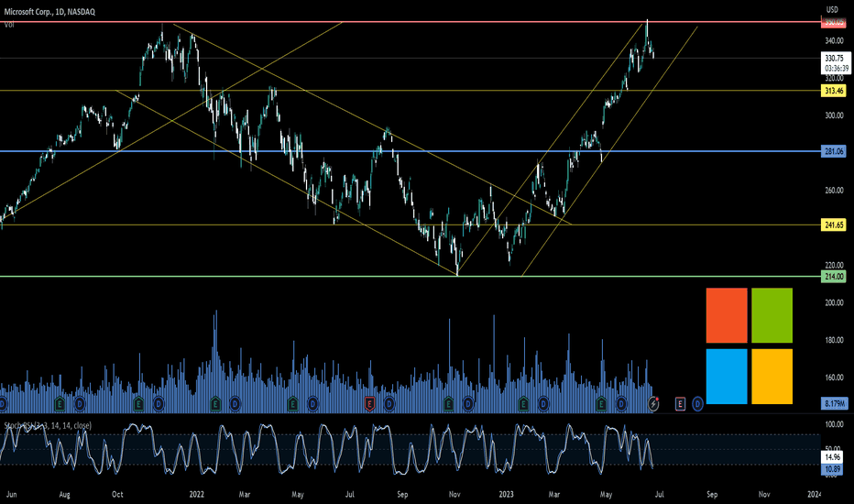Open the May 2022 dividend D marker
Viewport: 854px width, 504px height.
313,404
